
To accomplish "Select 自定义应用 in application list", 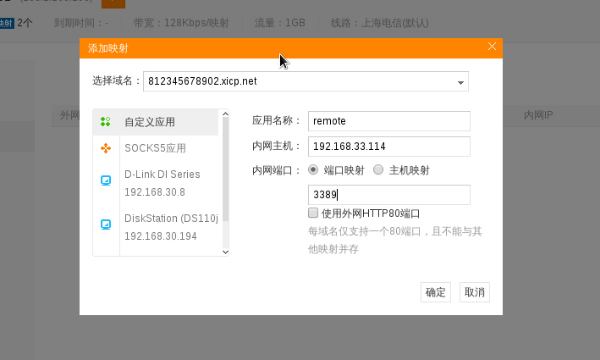I will coord(156,122).
